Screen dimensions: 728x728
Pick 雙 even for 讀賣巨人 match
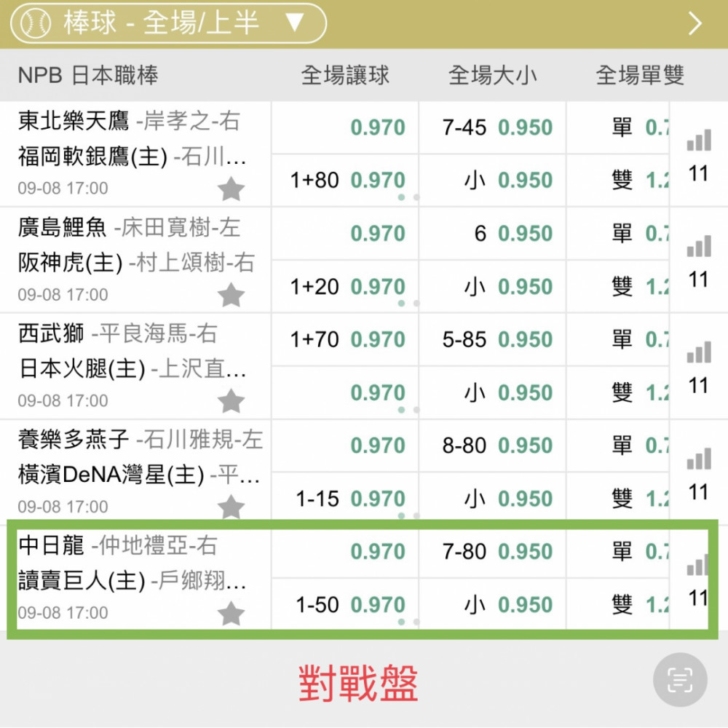pos(618,604)
